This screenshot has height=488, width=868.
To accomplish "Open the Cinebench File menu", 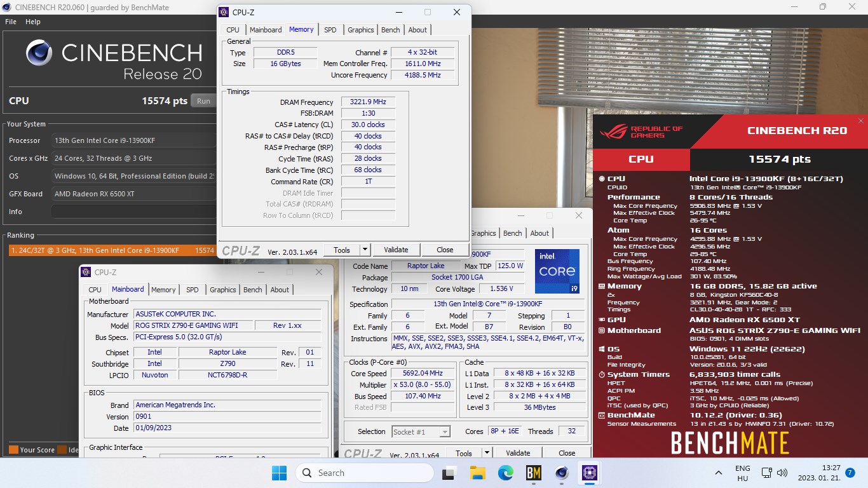I will (x=11, y=22).
